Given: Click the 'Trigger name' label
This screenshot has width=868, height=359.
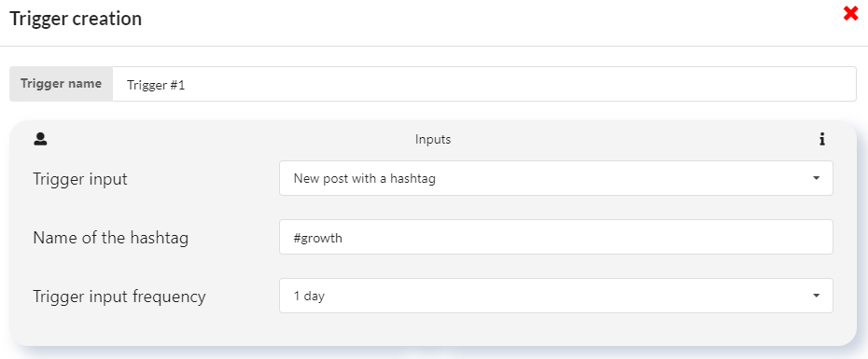Looking at the screenshot, I should pos(61,84).
